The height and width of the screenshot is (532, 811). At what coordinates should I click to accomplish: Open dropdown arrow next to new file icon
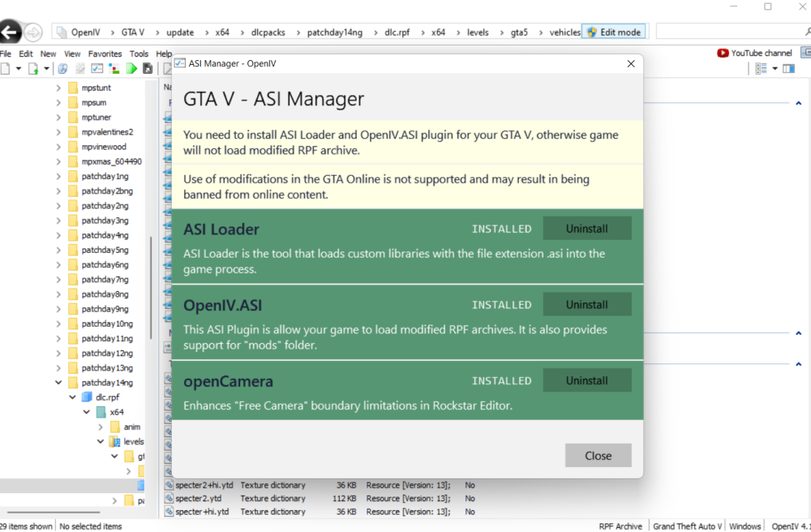(x=19, y=68)
